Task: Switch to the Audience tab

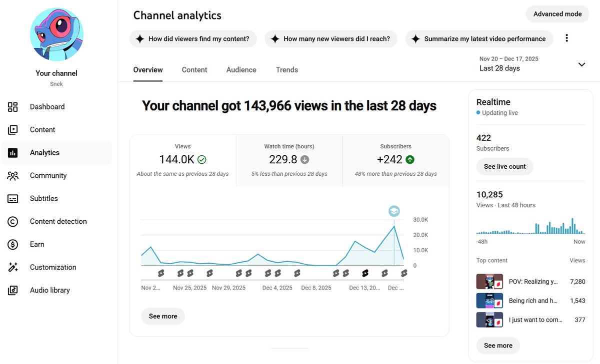Action: point(241,69)
